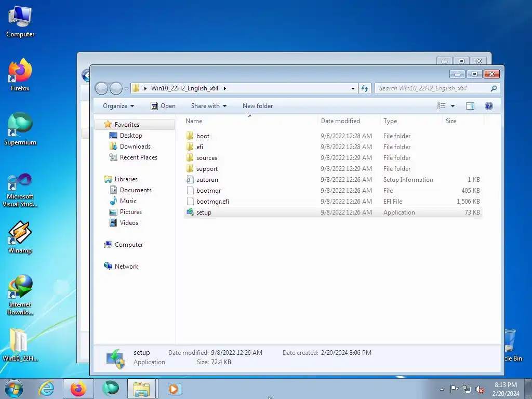Sort by the Type column header
532x399 pixels.
click(411, 121)
